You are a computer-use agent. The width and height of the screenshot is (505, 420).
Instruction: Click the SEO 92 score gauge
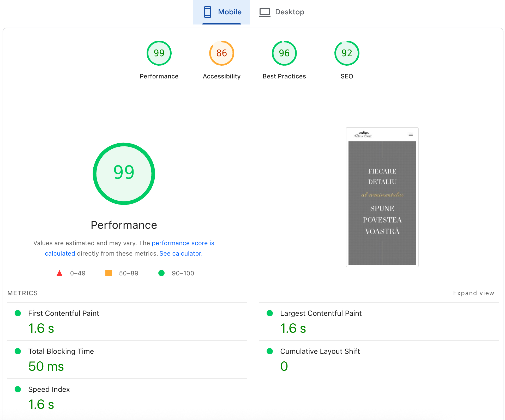tap(347, 53)
